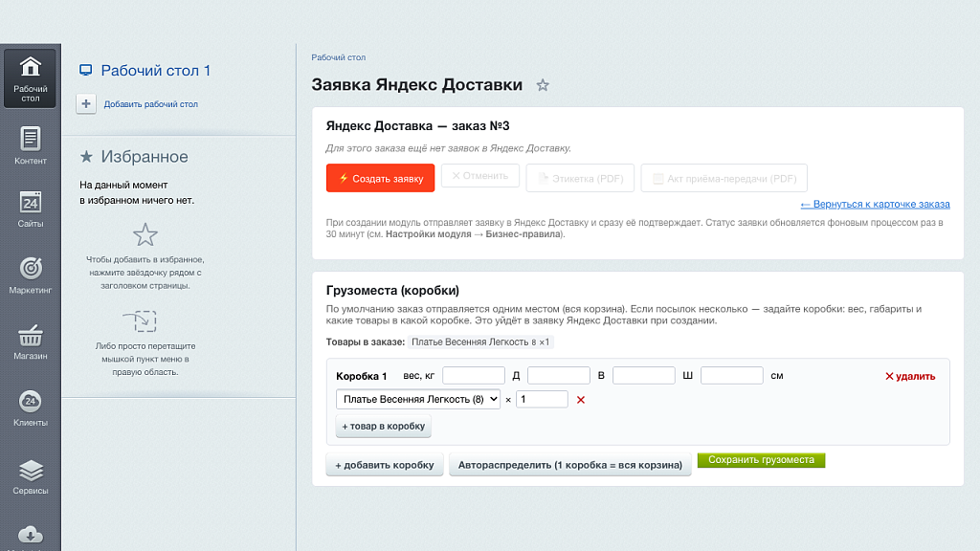Open the Marketplace cloud icon in the sidebar
980x551 pixels.
[30, 535]
